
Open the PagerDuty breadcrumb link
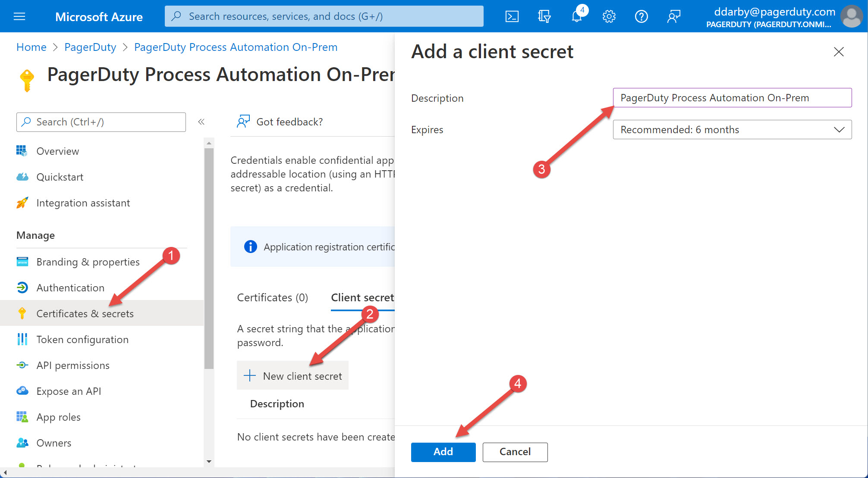tap(90, 47)
